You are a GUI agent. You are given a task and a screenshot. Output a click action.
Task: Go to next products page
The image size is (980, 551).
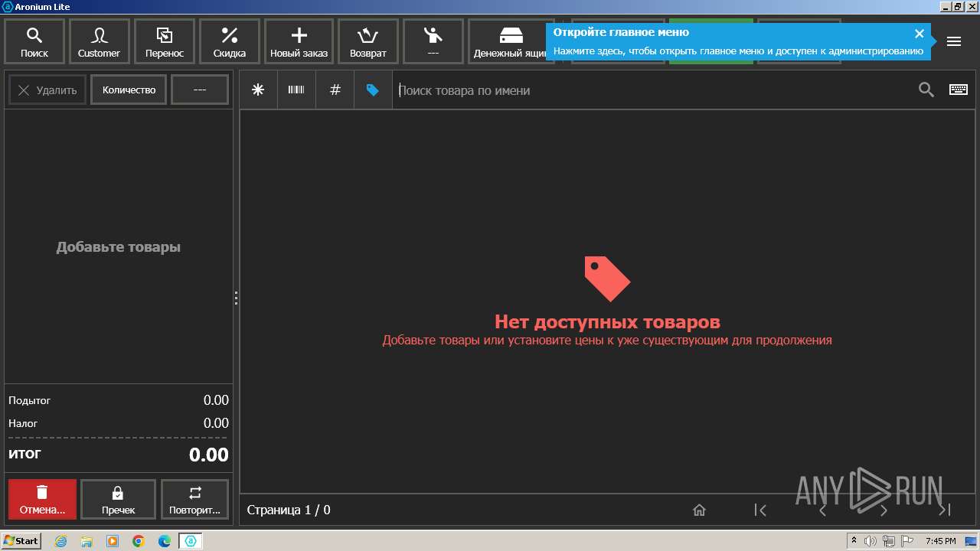tap(884, 510)
